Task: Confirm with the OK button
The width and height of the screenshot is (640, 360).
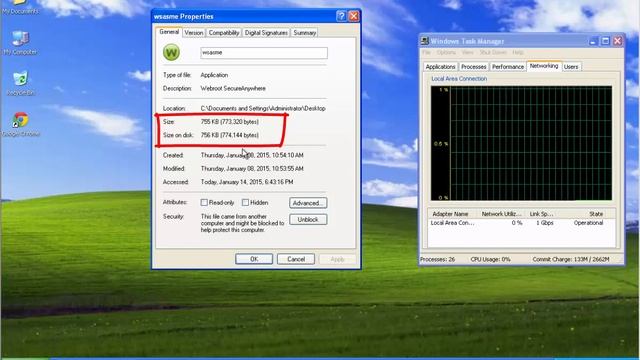Action: 254,259
